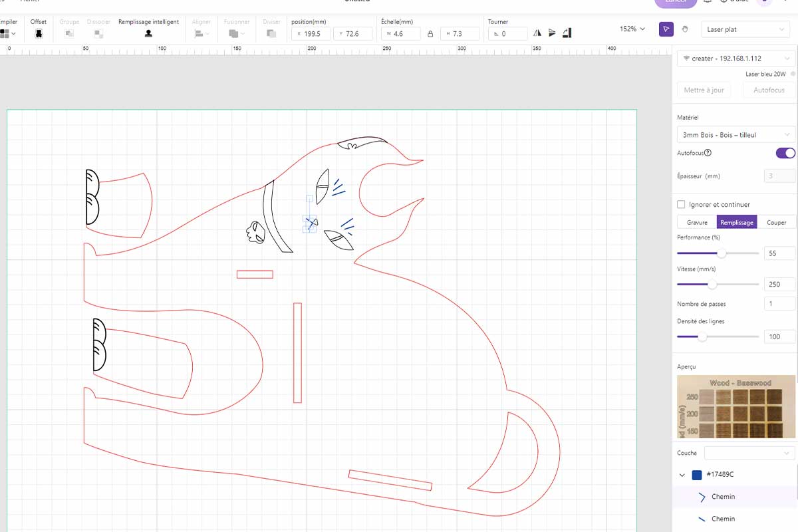Open the Laser plat mode dropdown

[745, 29]
